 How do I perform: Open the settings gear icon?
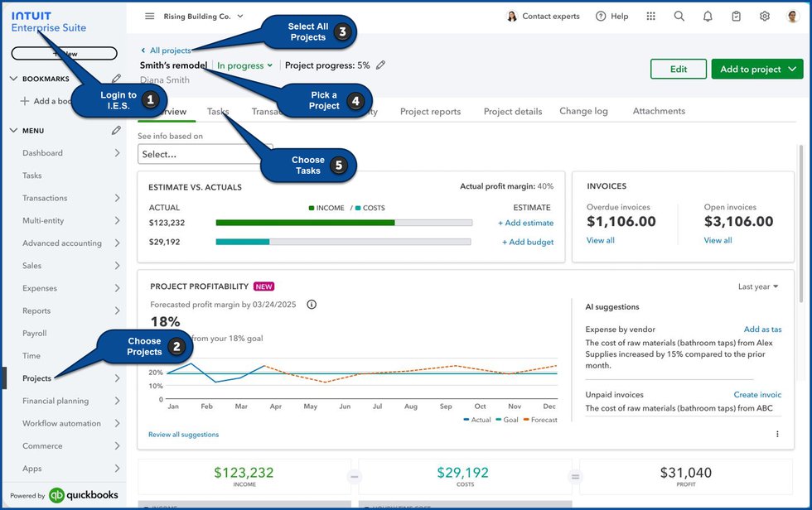[x=764, y=17]
